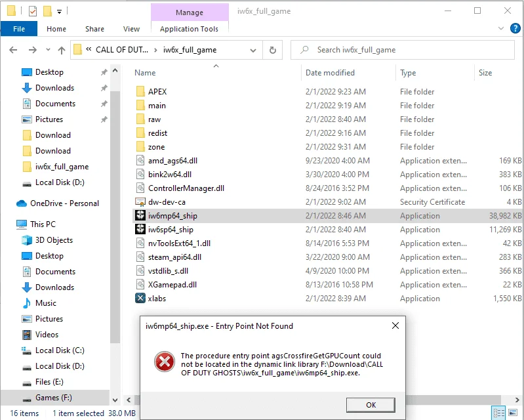Click the iw6mp64_ship application icon

(x=140, y=215)
